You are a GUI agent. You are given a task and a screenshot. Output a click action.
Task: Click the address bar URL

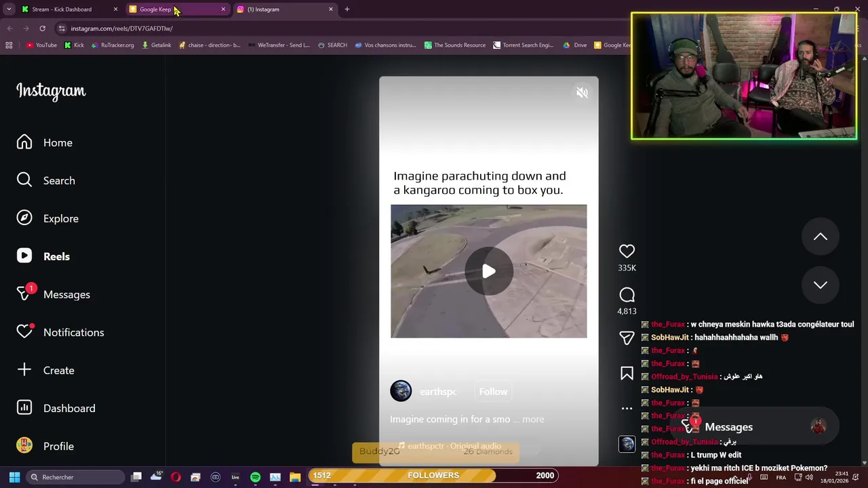click(122, 28)
